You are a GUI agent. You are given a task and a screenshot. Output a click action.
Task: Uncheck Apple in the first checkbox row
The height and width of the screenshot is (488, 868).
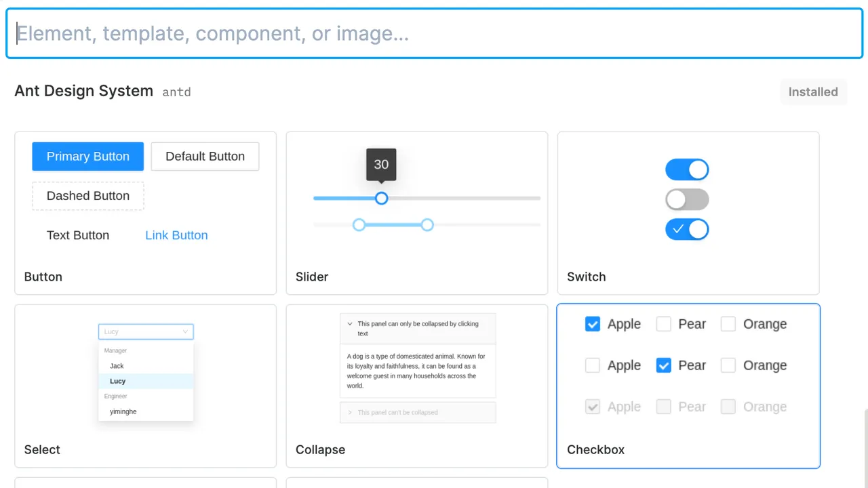tap(593, 324)
